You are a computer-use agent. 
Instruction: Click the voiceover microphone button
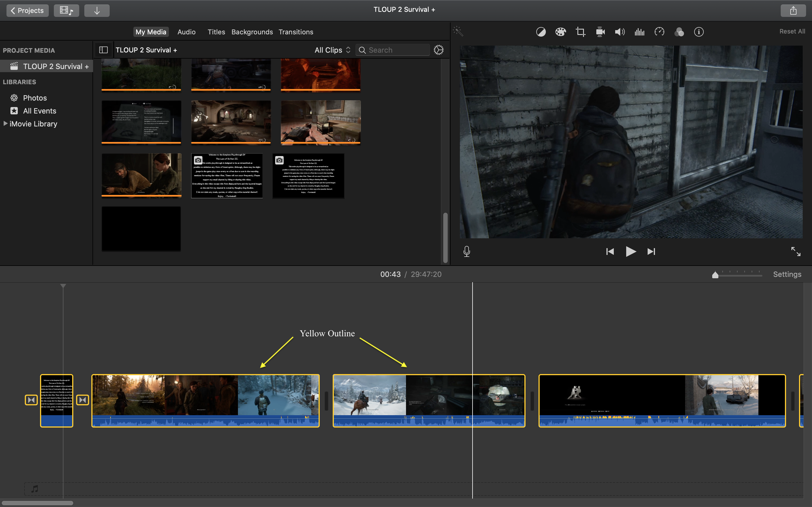point(467,252)
